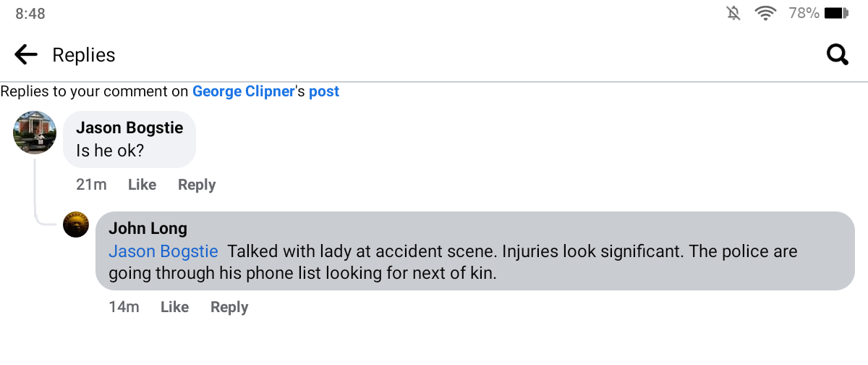Reply to John Long's comment
Viewport: 868px width, 365px height.
pos(229,307)
